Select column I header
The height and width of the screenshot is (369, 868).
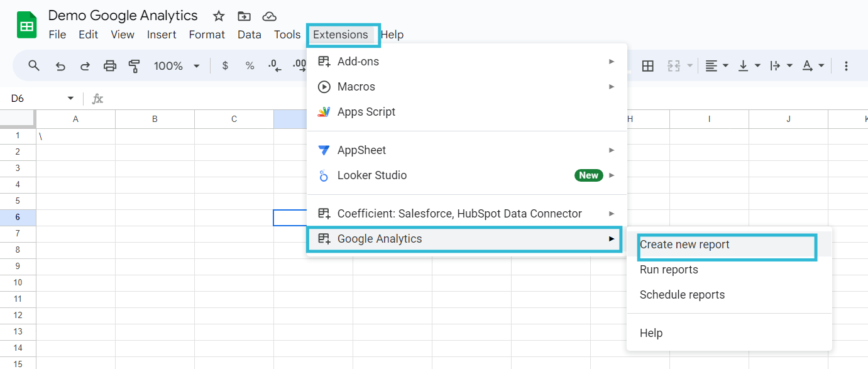(710, 119)
